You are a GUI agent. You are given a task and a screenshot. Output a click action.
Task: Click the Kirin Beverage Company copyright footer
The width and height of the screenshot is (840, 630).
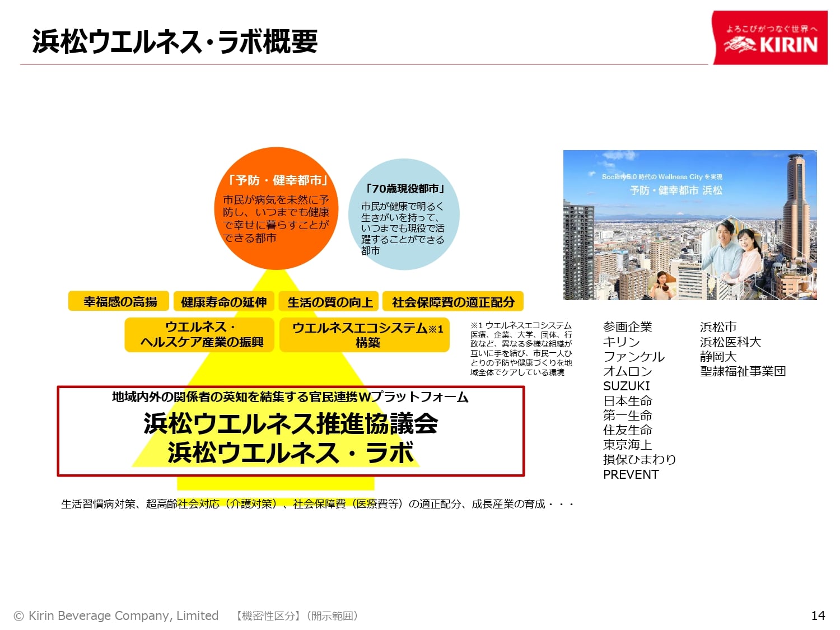click(x=116, y=615)
